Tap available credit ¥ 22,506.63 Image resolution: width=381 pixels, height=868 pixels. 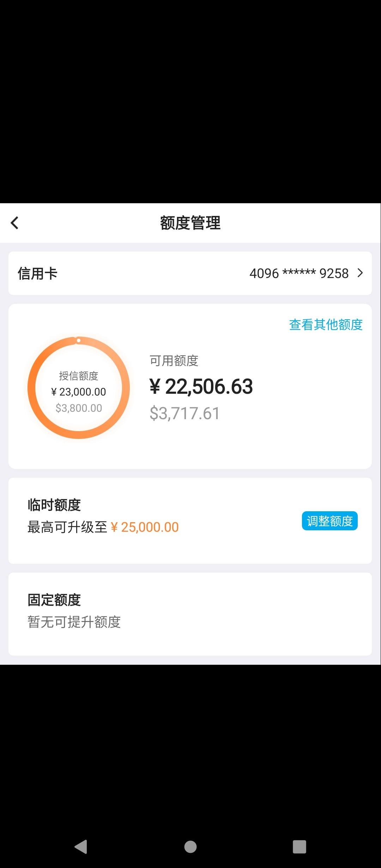tap(201, 386)
